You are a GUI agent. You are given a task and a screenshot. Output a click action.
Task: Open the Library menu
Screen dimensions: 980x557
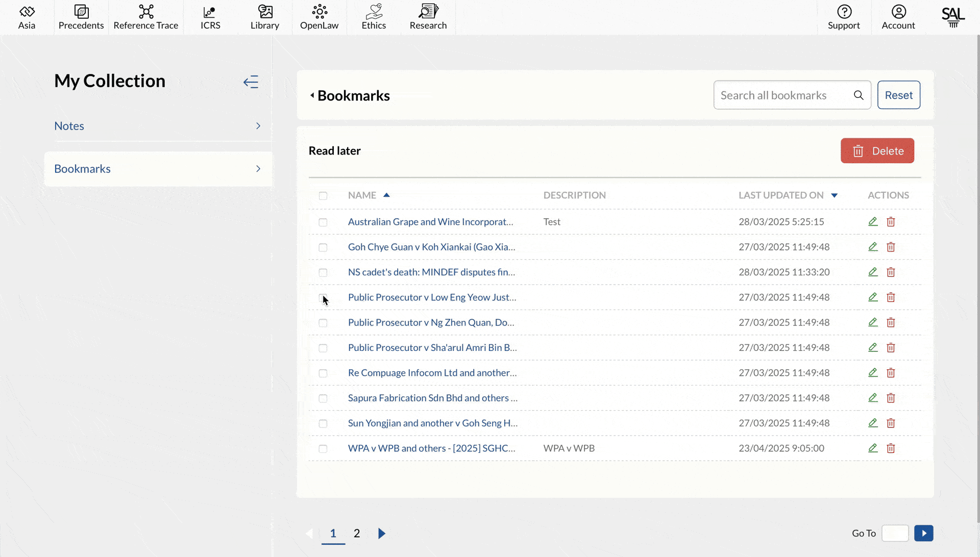tap(265, 17)
